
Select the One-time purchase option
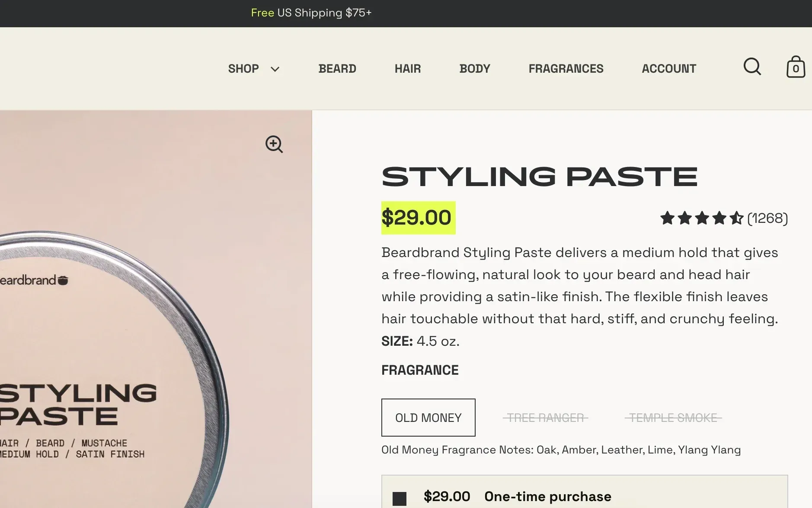(400, 498)
